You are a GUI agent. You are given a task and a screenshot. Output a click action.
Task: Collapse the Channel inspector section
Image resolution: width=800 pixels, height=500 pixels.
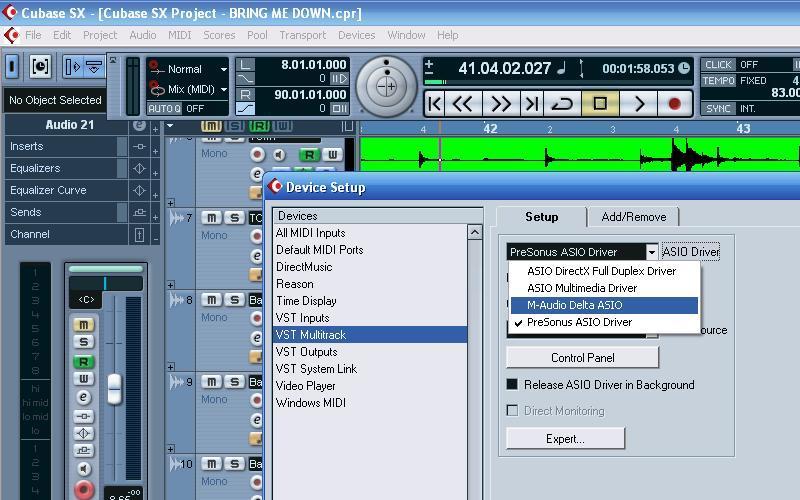point(155,239)
